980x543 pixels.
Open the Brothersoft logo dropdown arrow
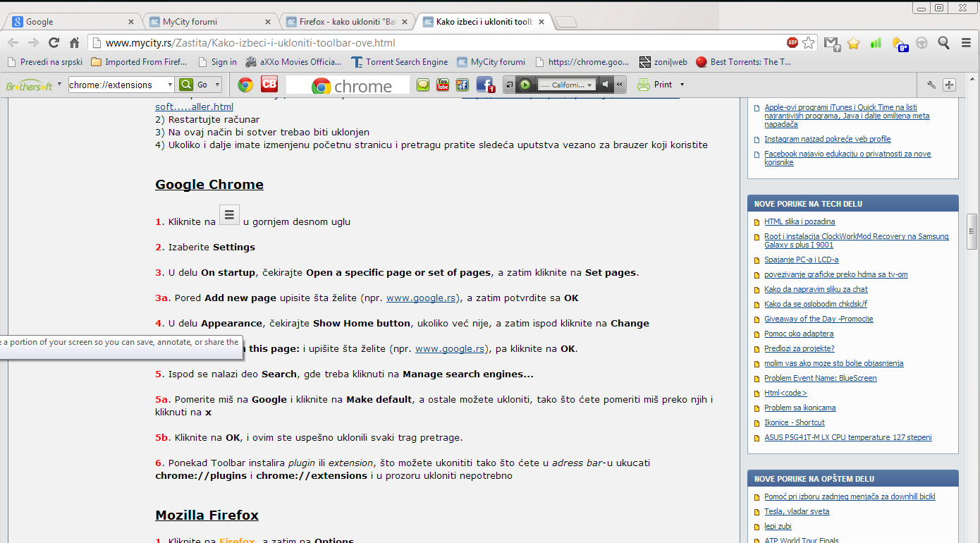pos(59,84)
